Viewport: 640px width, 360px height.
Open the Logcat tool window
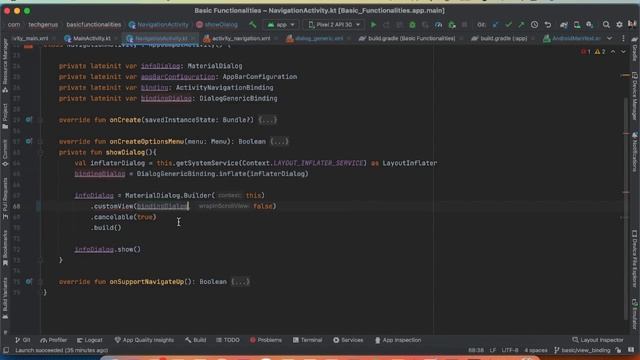pyautogui.click(x=90, y=340)
